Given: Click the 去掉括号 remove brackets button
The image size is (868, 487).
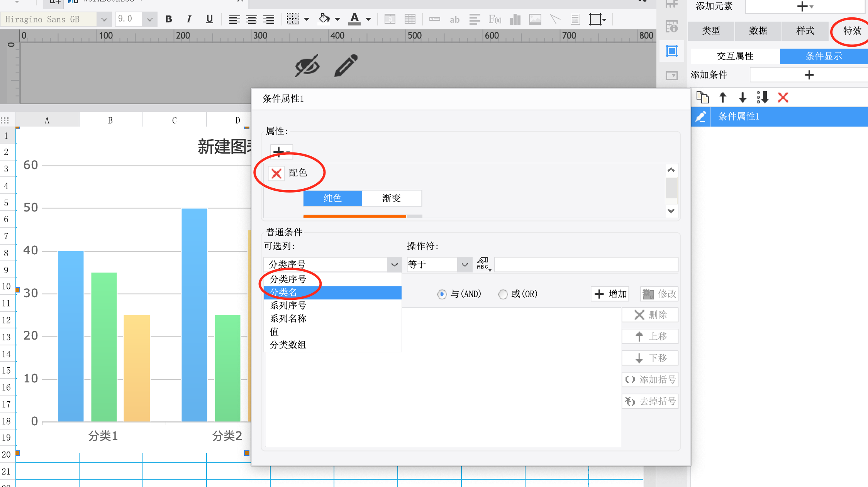Looking at the screenshot, I should (x=650, y=401).
